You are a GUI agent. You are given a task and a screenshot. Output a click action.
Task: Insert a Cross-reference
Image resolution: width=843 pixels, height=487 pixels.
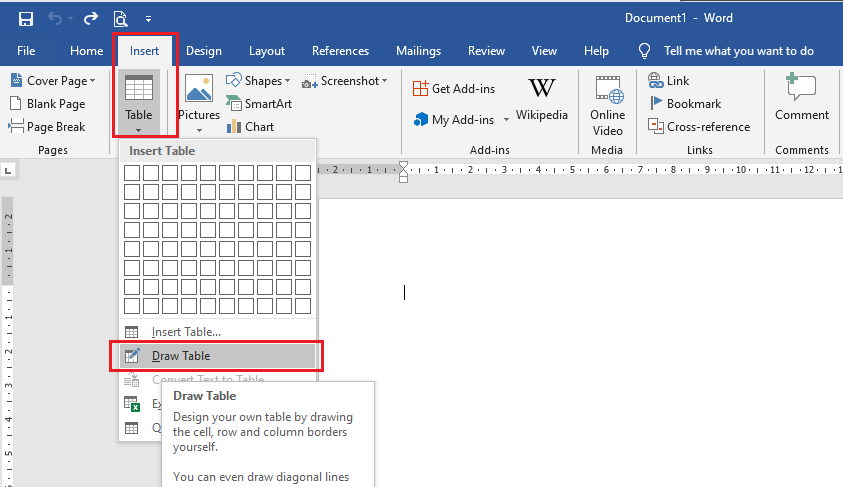[699, 127]
